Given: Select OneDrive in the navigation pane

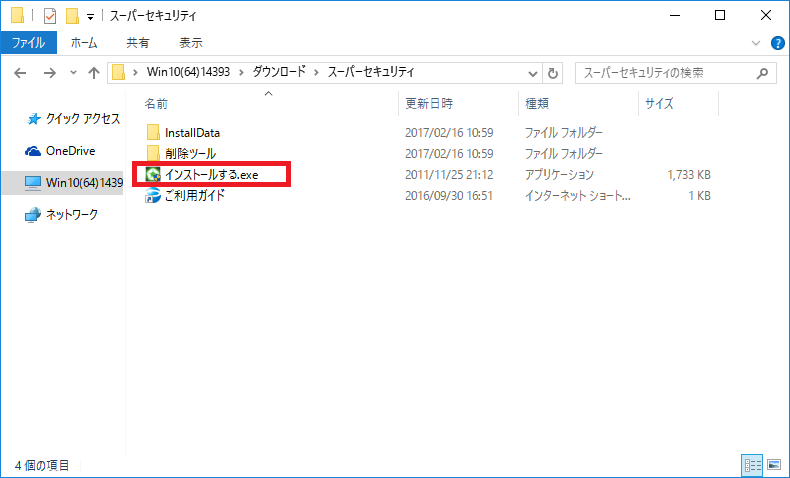Looking at the screenshot, I should 61,151.
